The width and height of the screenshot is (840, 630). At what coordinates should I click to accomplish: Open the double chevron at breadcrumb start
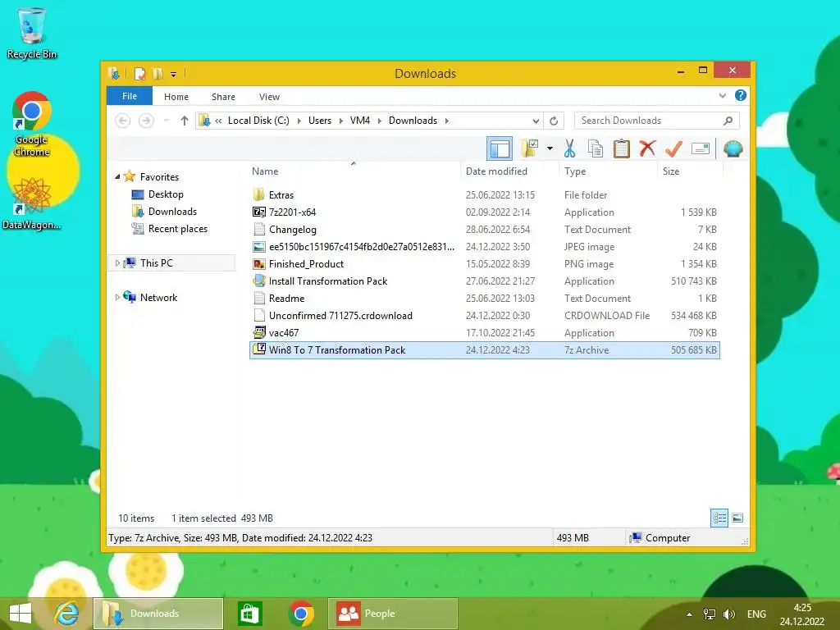[218, 121]
